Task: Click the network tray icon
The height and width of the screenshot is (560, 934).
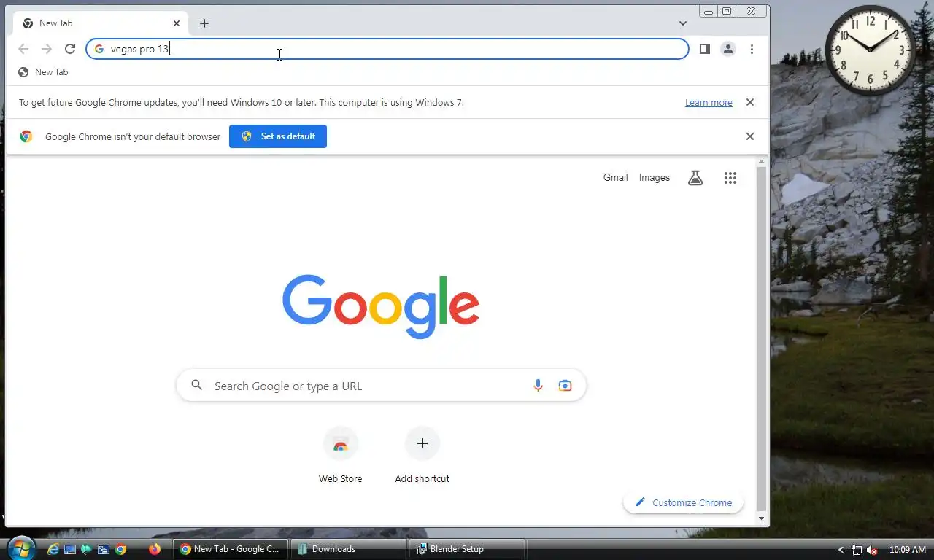Action: tap(857, 550)
